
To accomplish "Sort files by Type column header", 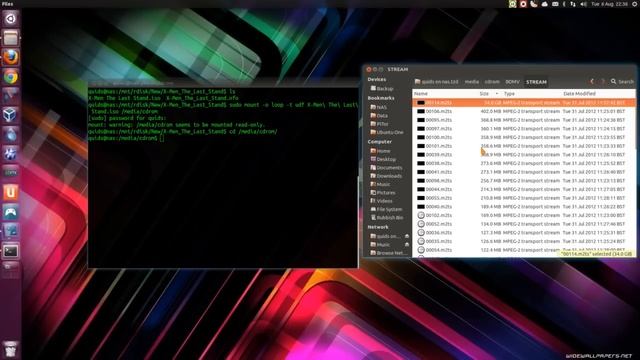I will [x=531, y=93].
